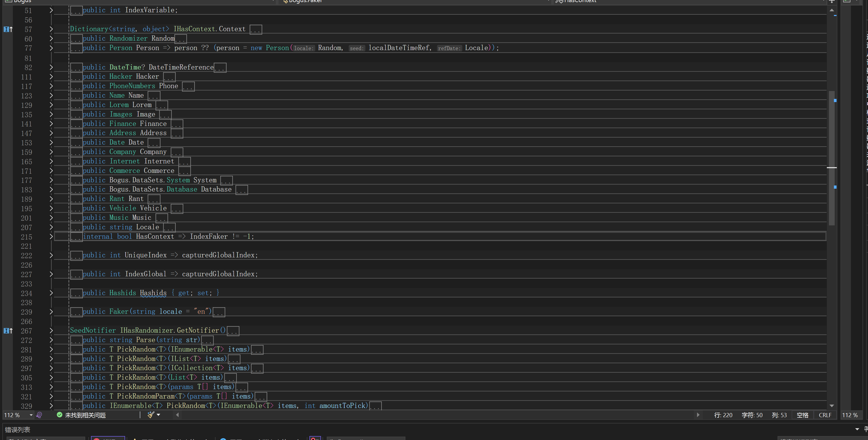Open the error list window options dropdown arrow
The image size is (868, 440).
857,429
